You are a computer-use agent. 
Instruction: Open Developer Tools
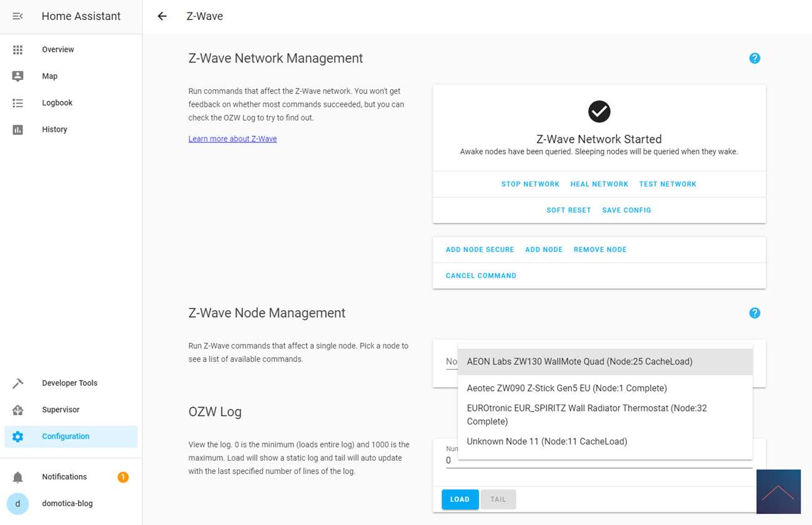[x=71, y=383]
